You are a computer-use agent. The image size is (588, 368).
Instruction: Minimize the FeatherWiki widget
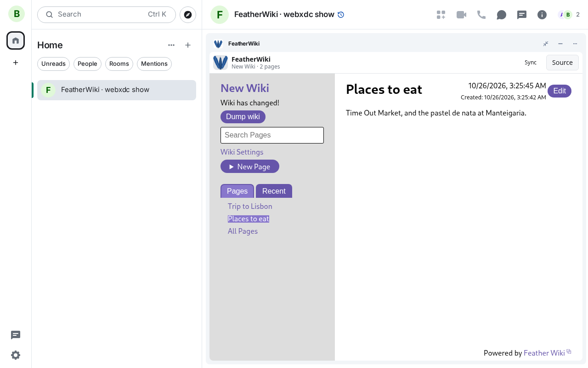pos(560,44)
